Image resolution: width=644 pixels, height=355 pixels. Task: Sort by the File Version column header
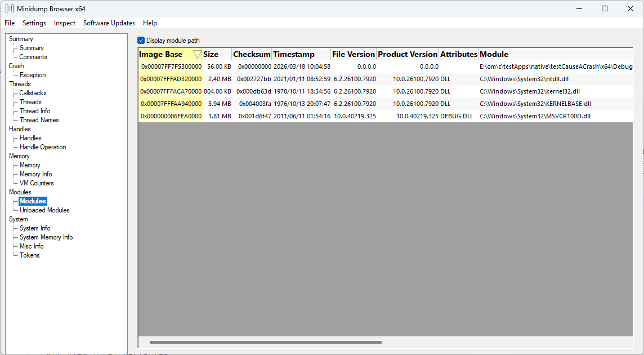354,54
